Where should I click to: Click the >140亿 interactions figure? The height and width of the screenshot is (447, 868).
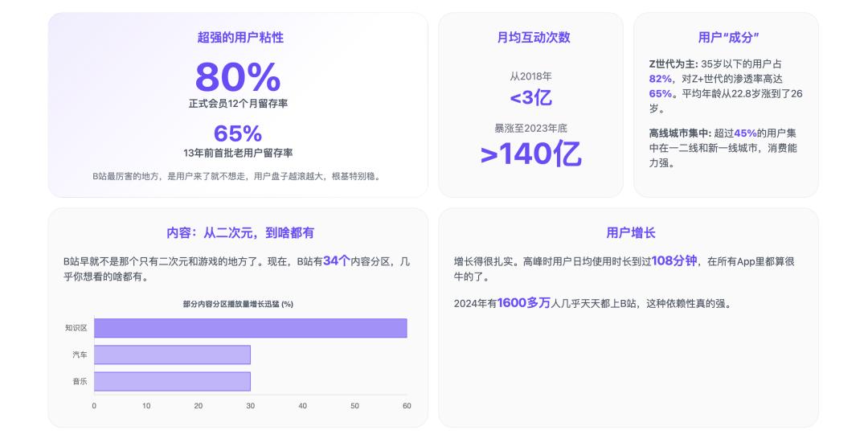[x=531, y=154]
